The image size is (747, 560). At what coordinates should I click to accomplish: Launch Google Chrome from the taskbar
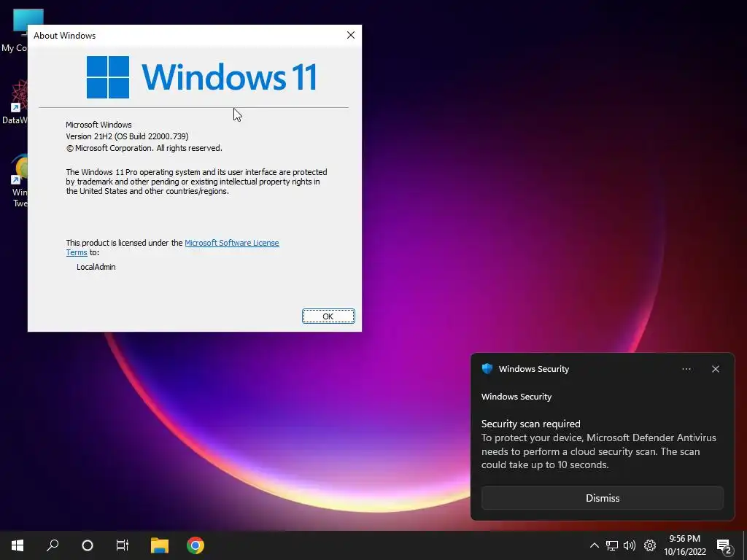[x=196, y=545]
